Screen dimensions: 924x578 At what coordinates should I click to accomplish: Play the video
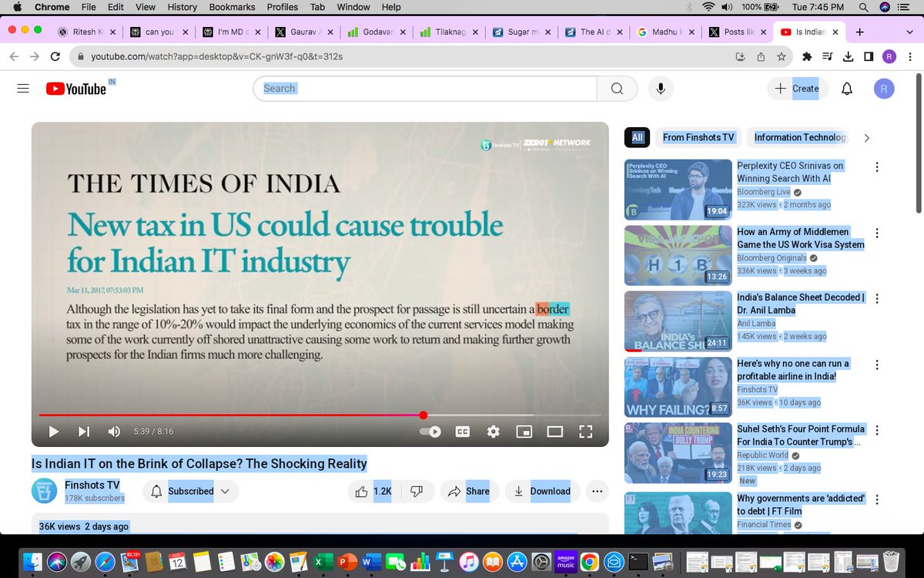tap(53, 432)
